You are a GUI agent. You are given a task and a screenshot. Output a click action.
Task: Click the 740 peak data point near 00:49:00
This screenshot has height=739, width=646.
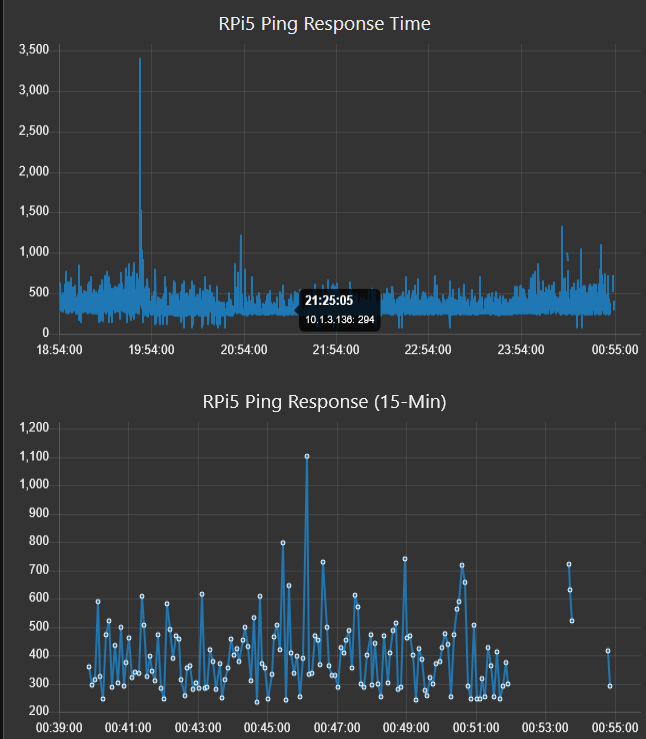coord(405,559)
